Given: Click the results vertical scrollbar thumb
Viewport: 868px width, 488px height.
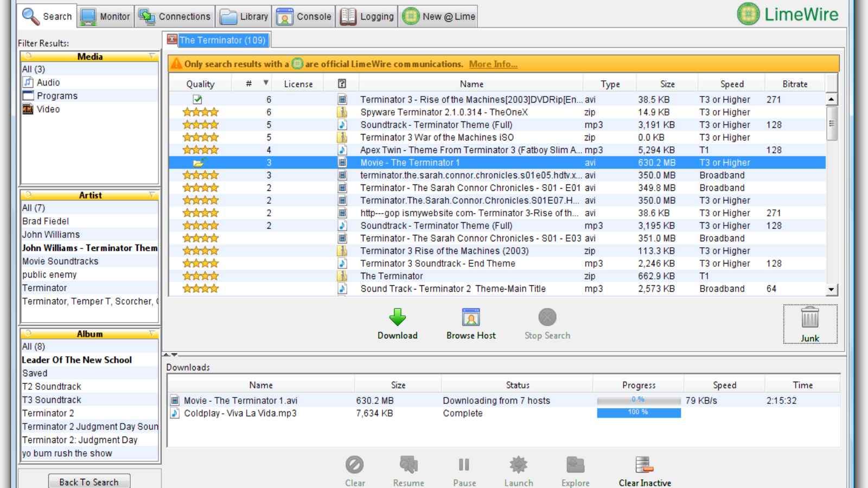Looking at the screenshot, I should [x=832, y=123].
